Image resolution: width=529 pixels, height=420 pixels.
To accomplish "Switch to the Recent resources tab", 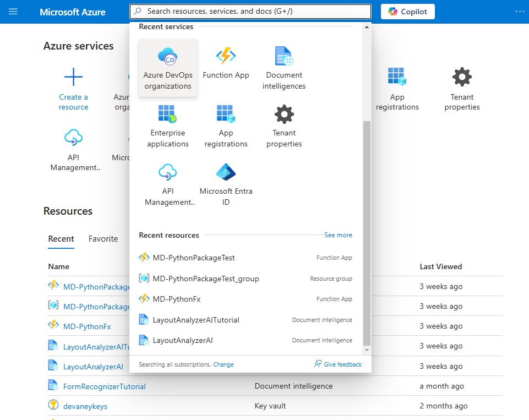I will coord(61,239).
